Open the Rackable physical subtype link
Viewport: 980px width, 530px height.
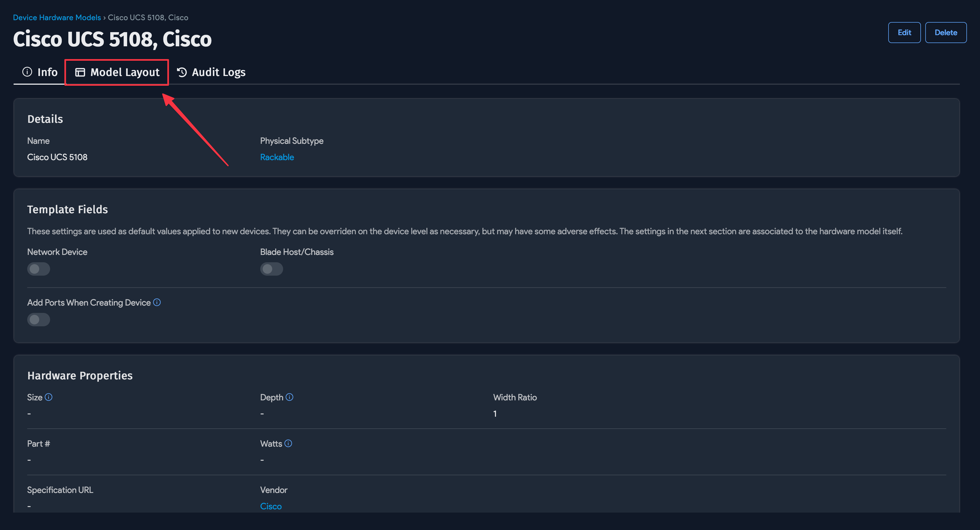tap(277, 157)
